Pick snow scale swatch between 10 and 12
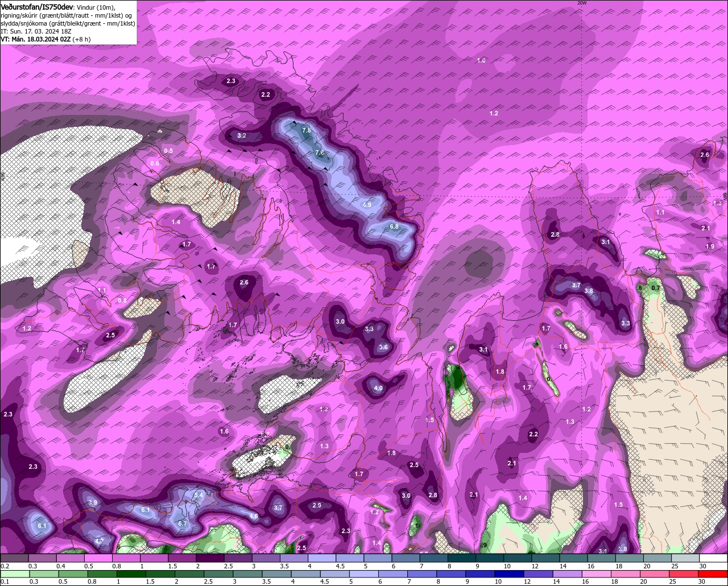 [x=517, y=558]
